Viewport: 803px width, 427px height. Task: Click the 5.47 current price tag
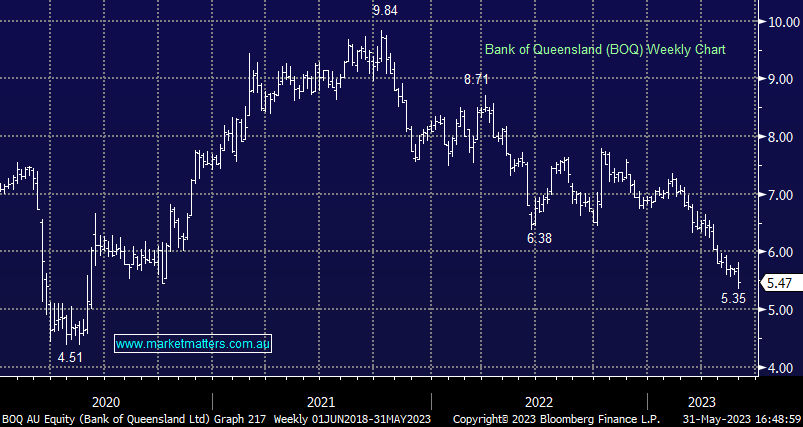(779, 283)
